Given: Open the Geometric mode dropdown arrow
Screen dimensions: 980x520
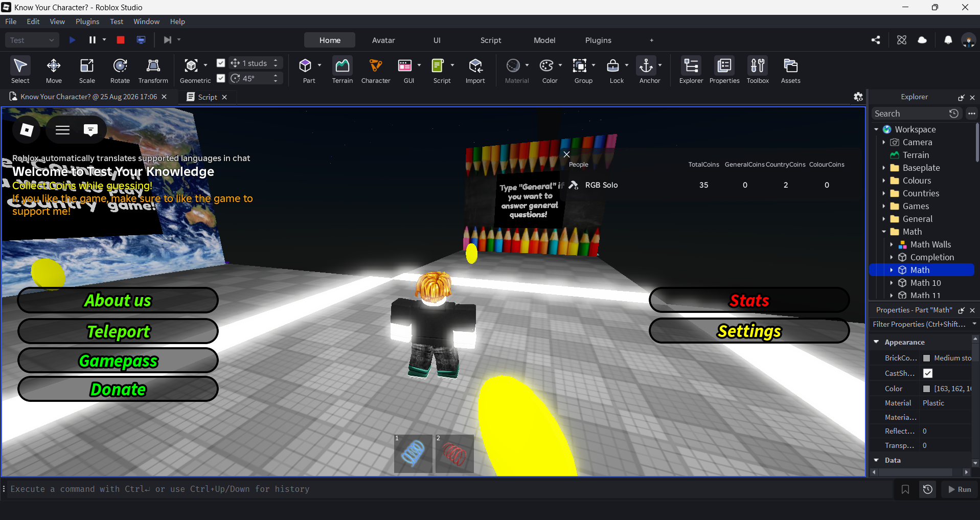Looking at the screenshot, I should 206,65.
